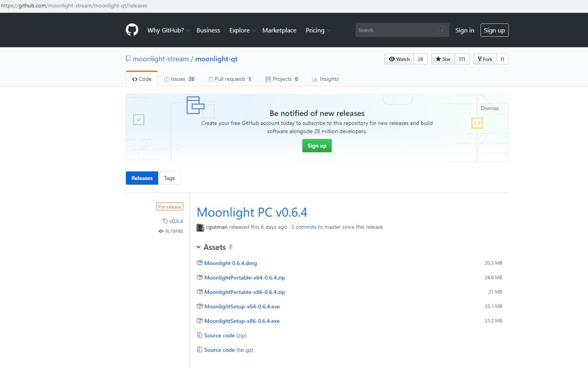Open the Moonlight PC v0.6.4 release title
This screenshot has width=588, height=367.
point(252,212)
